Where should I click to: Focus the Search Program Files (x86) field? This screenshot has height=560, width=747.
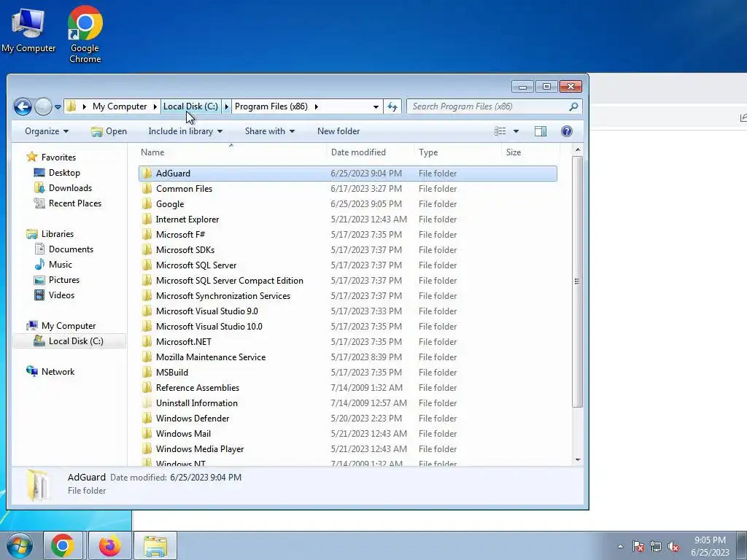pyautogui.click(x=494, y=106)
